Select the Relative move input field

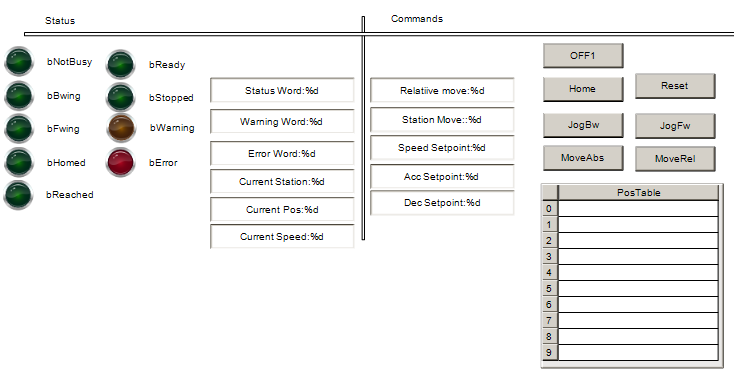[442, 90]
